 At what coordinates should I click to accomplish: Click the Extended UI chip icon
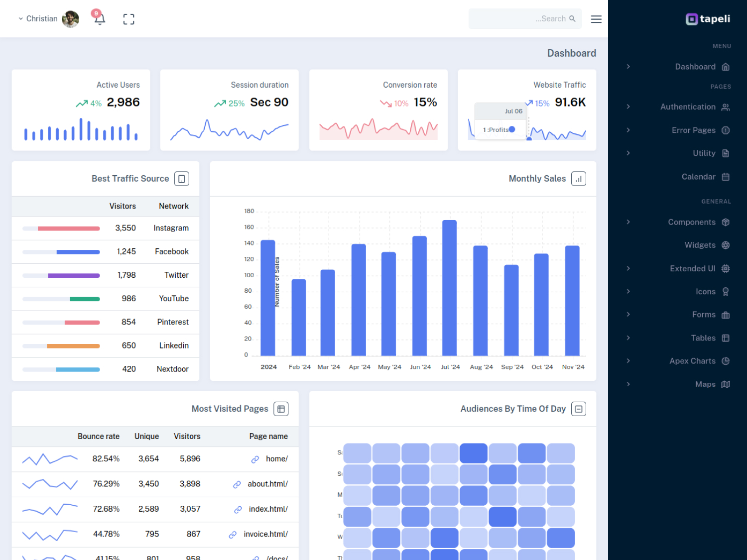coord(726,268)
